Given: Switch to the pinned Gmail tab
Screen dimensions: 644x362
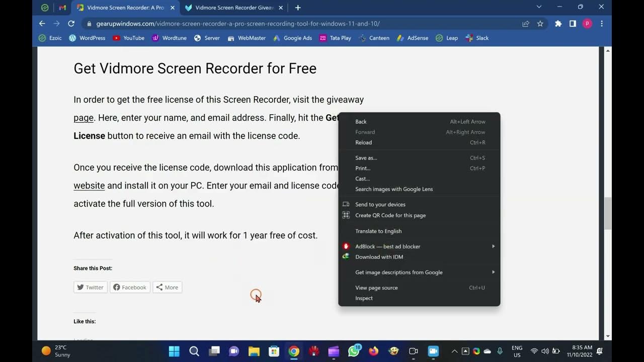Looking at the screenshot, I should 62,8.
